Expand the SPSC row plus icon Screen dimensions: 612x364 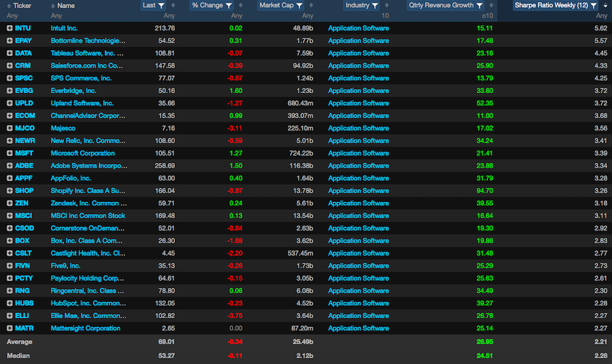pyautogui.click(x=9, y=78)
